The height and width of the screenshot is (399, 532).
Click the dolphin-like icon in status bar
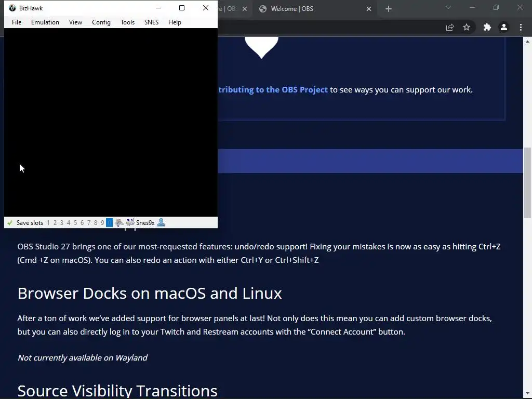click(x=119, y=223)
